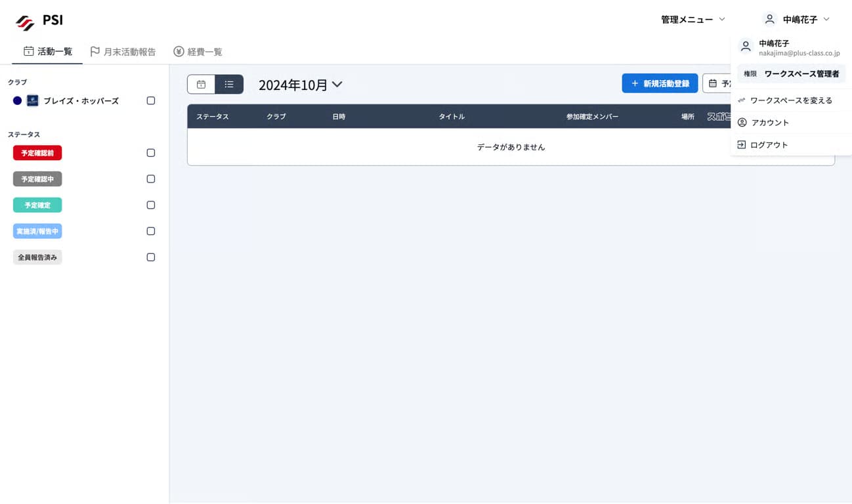The image size is (852, 504).
Task: Click the user avatar icon in dropdown panel
Action: click(745, 47)
